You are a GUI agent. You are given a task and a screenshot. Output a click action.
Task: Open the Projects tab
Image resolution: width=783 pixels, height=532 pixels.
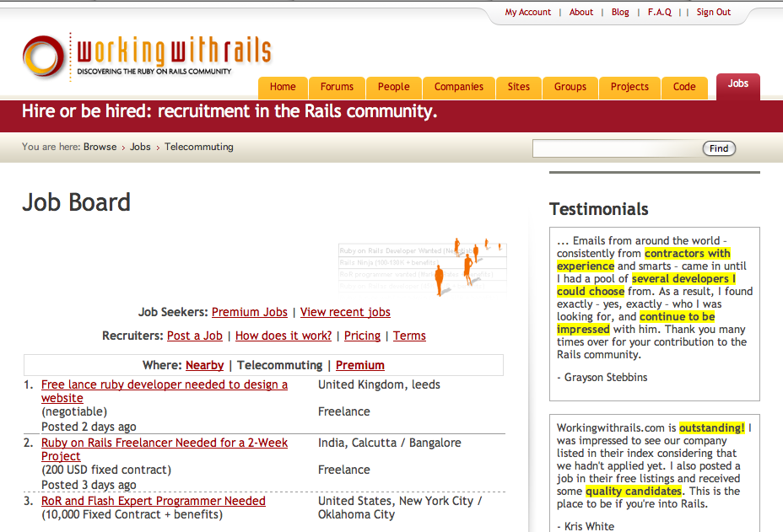tap(629, 88)
